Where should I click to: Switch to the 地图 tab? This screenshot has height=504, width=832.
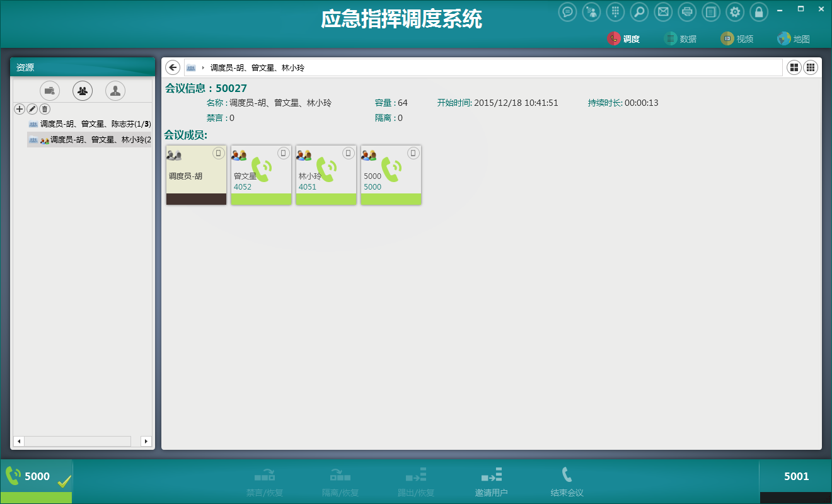(x=794, y=38)
